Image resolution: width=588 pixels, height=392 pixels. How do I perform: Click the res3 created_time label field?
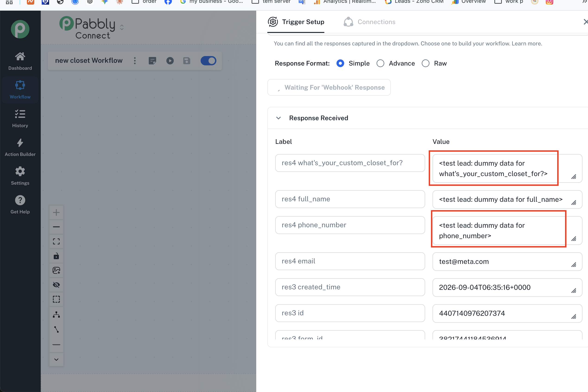pyautogui.click(x=350, y=287)
